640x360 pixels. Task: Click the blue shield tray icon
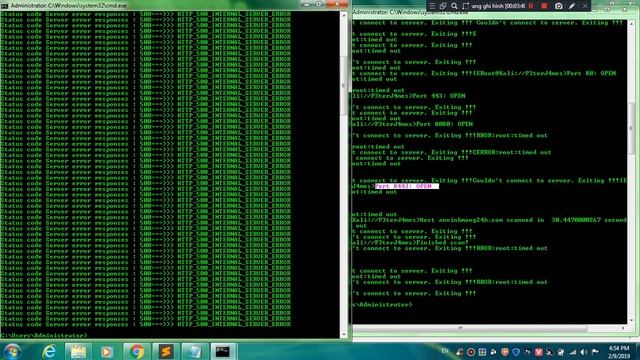coord(516,352)
